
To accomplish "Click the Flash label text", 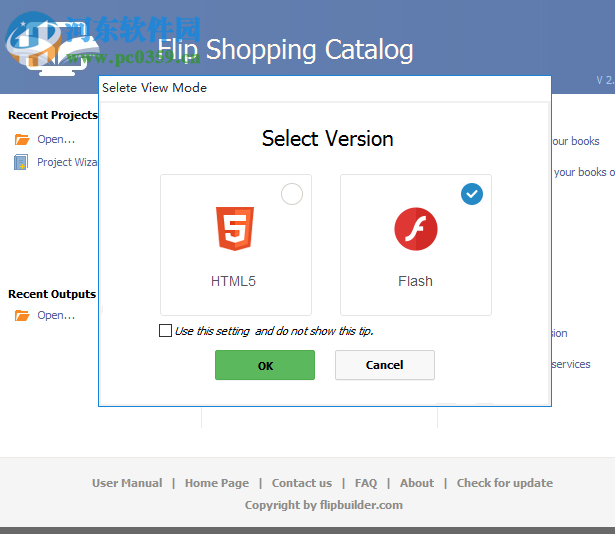I will pyautogui.click(x=415, y=281).
